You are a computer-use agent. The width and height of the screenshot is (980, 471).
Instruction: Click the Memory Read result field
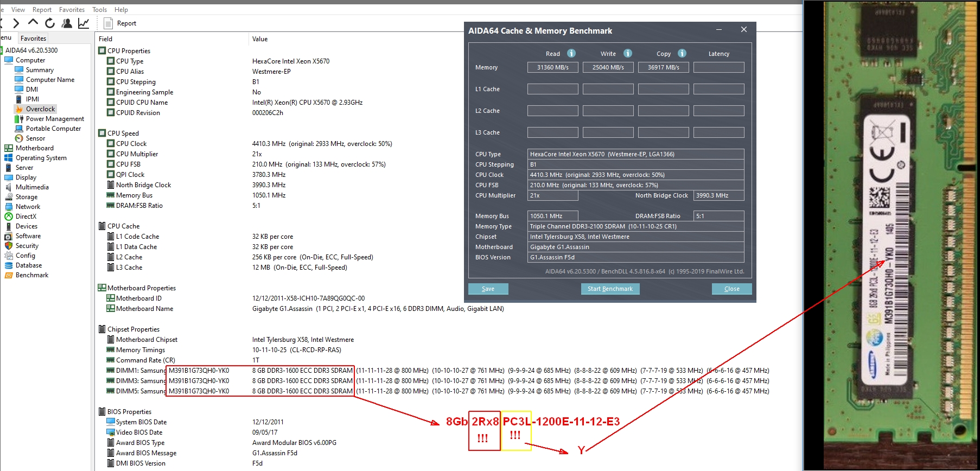(x=553, y=67)
